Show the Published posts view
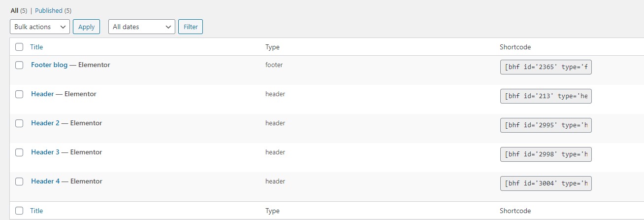 click(49, 10)
